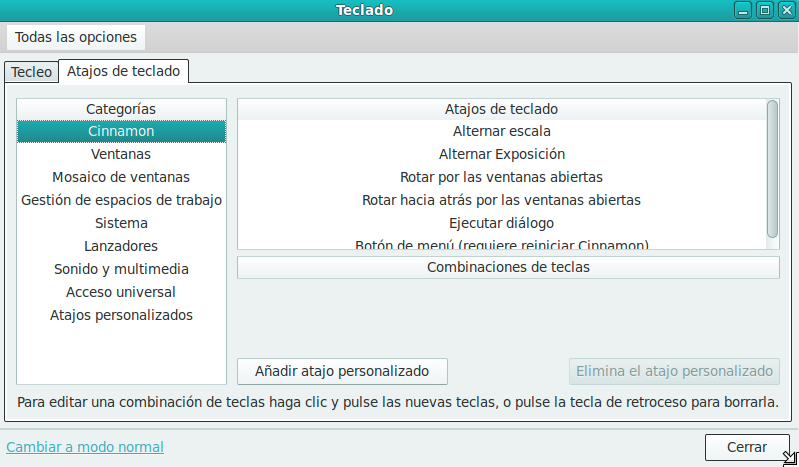Click the shortcuts list vertical scrollbar
Viewport: 799px width, 467px height.
pyautogui.click(x=773, y=169)
